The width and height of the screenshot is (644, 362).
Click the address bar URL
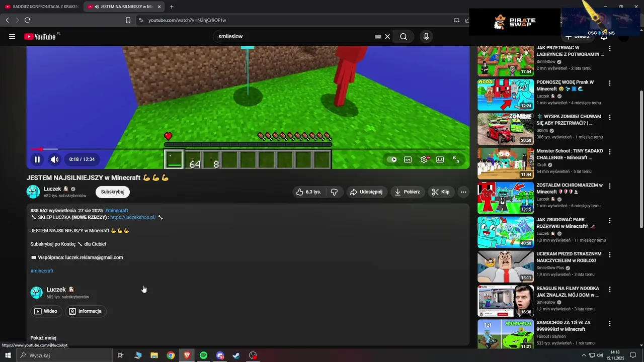[x=187, y=20]
